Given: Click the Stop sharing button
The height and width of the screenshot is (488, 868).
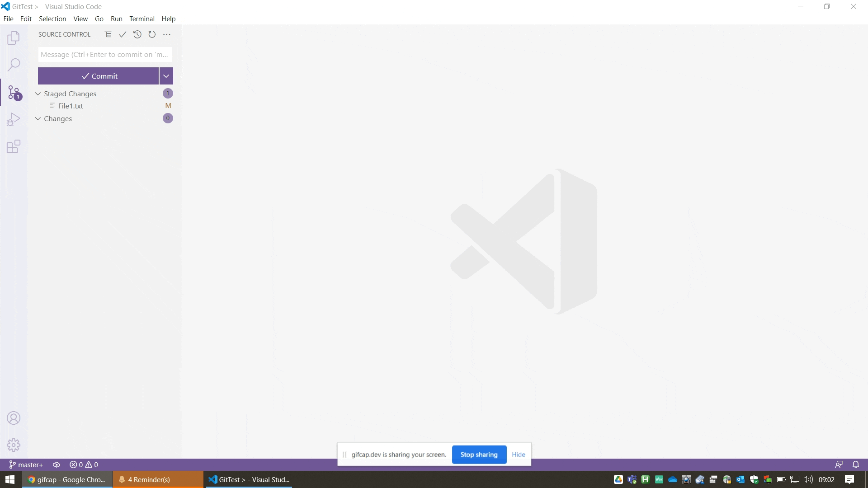Looking at the screenshot, I should (x=479, y=455).
